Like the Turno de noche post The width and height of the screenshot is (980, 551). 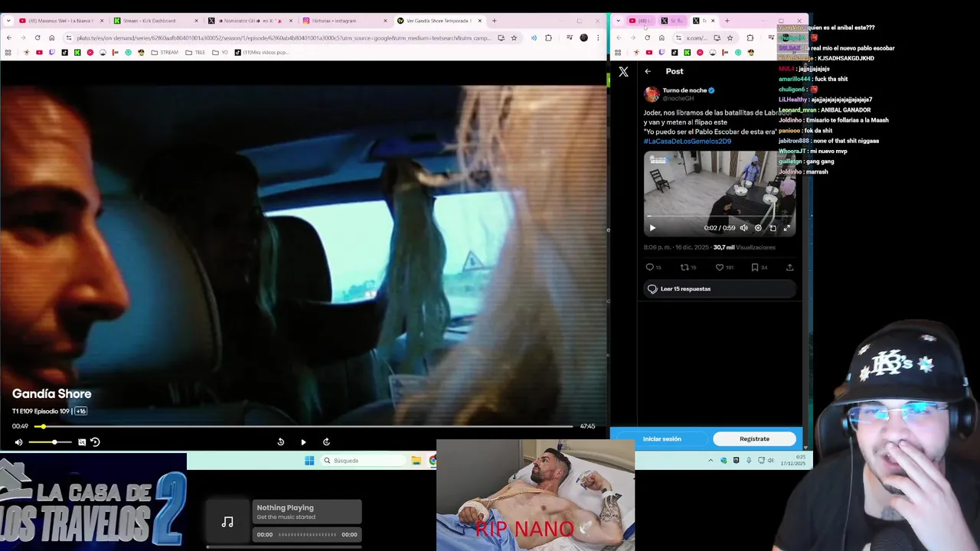point(724,267)
